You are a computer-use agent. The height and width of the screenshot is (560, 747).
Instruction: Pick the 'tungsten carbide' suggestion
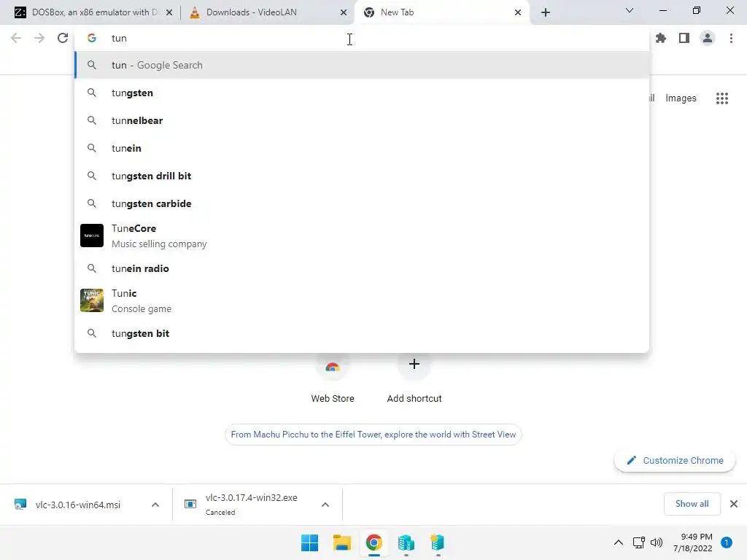pyautogui.click(x=362, y=203)
